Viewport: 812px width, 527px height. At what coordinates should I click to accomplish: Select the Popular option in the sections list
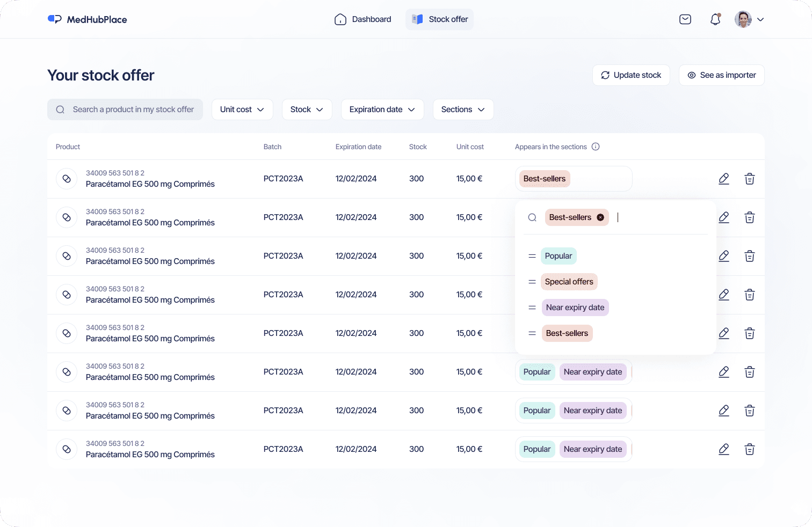coord(559,256)
